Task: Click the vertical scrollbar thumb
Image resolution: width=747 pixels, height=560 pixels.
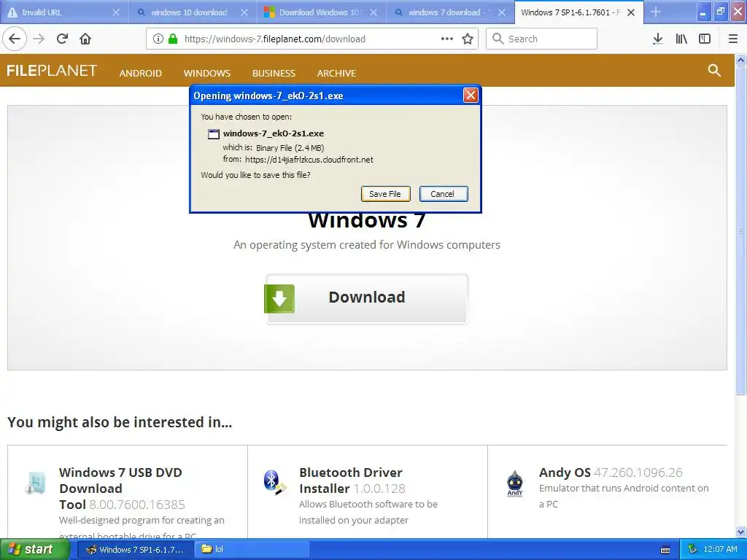Action: [x=740, y=230]
